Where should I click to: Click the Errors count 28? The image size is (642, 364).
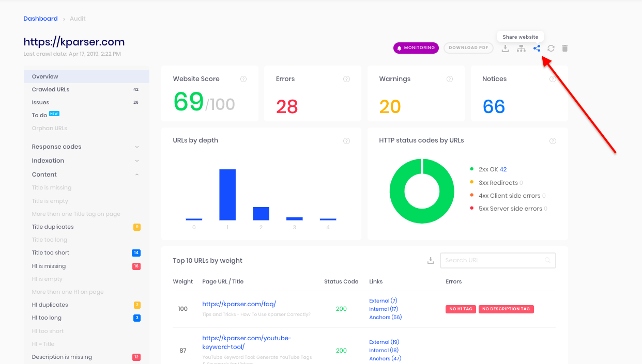(287, 106)
